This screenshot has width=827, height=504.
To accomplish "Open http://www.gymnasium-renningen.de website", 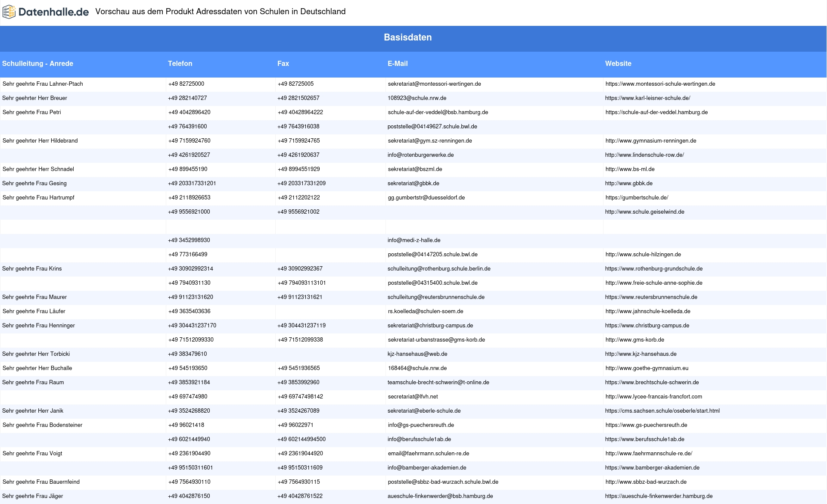I will point(651,141).
